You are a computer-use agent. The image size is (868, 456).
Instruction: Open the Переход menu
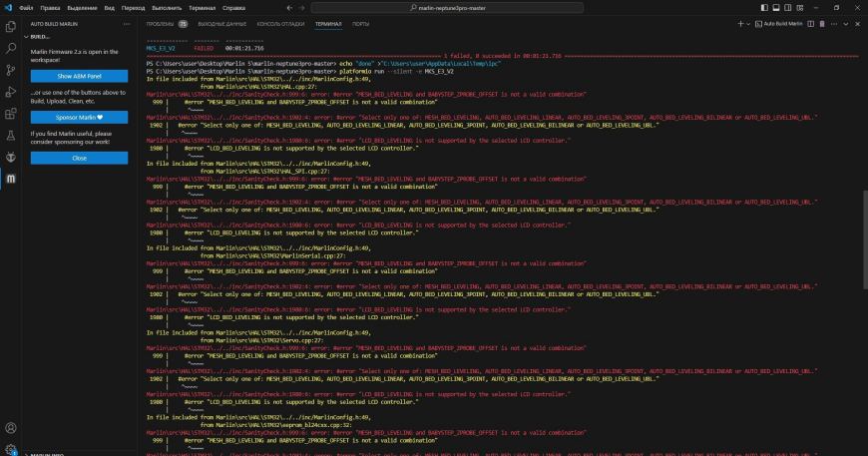coord(133,8)
